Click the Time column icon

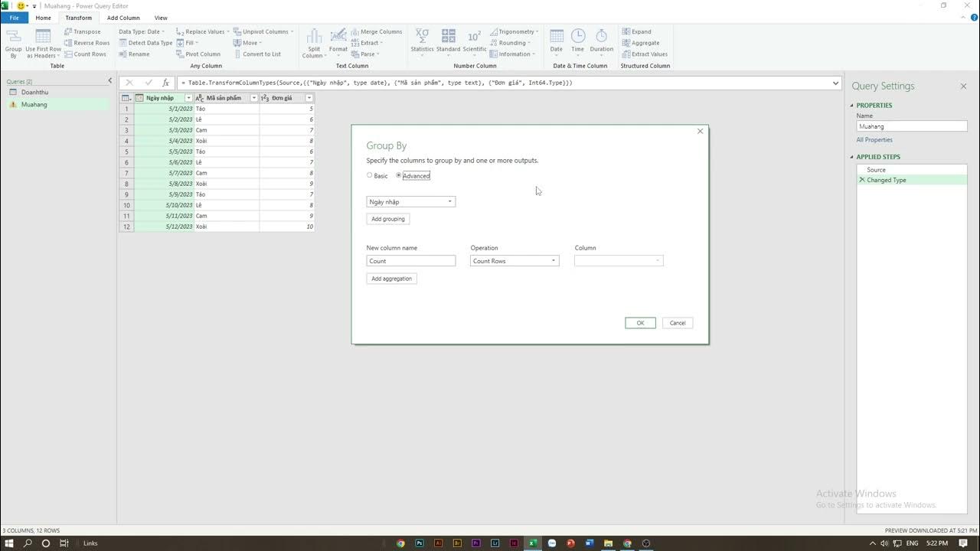pyautogui.click(x=578, y=43)
